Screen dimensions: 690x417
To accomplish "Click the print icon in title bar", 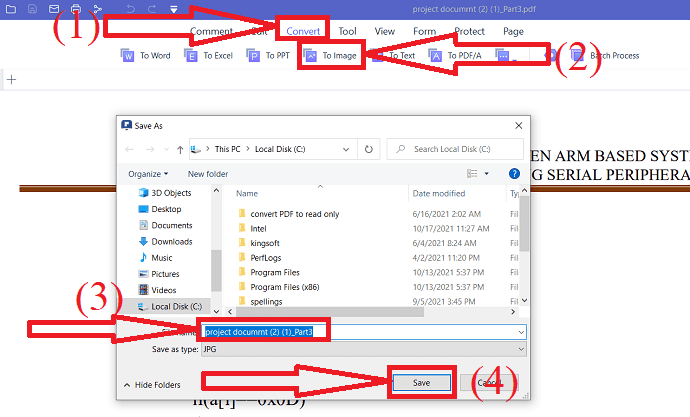I will pyautogui.click(x=75, y=9).
